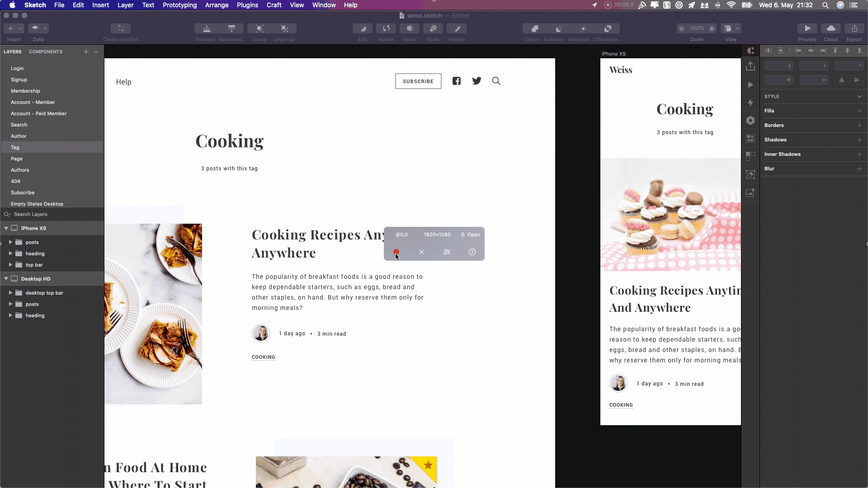Viewport: 868px width, 488px height.
Task: Expand the posts folder under iPhone XS
Action: pos(10,242)
